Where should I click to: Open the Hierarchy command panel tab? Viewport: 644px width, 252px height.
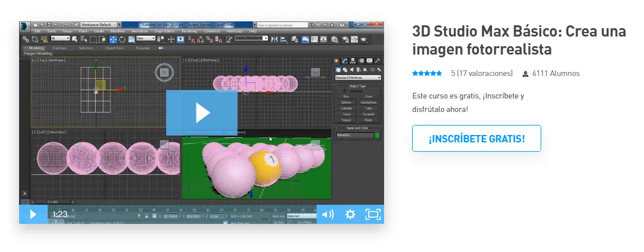[x=353, y=61]
